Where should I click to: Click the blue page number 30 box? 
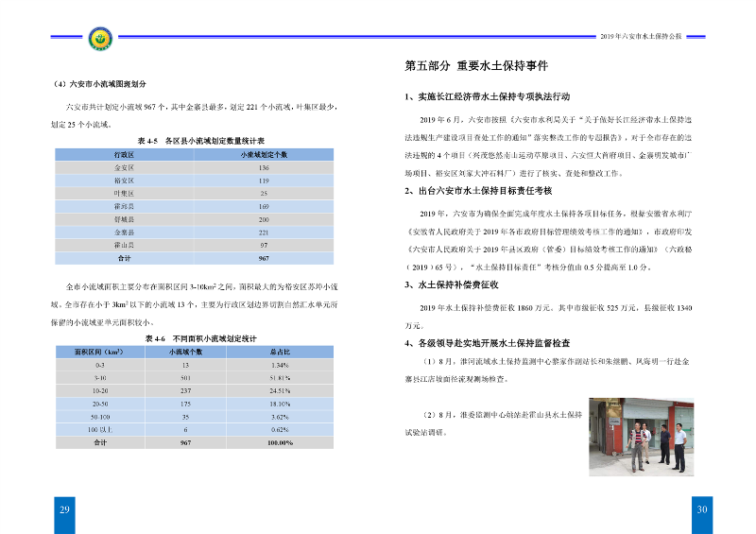[702, 509]
